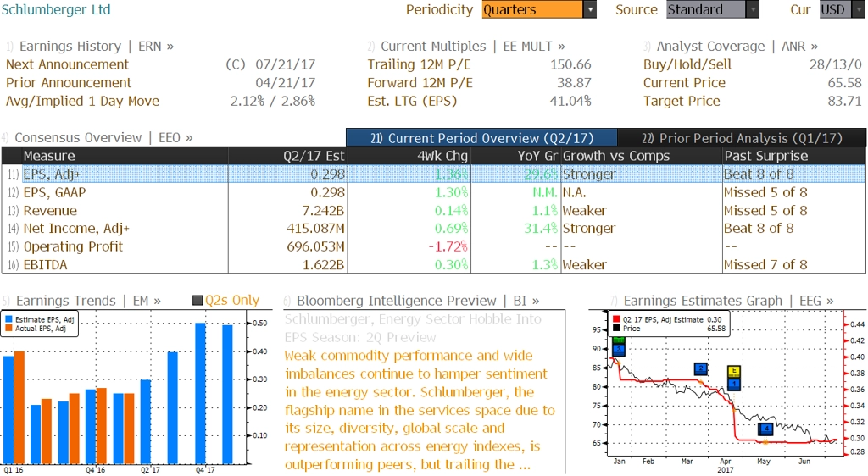This screenshot has width=868, height=476.
Task: Select the EPS, Adj+ measure row
Action: 433,174
